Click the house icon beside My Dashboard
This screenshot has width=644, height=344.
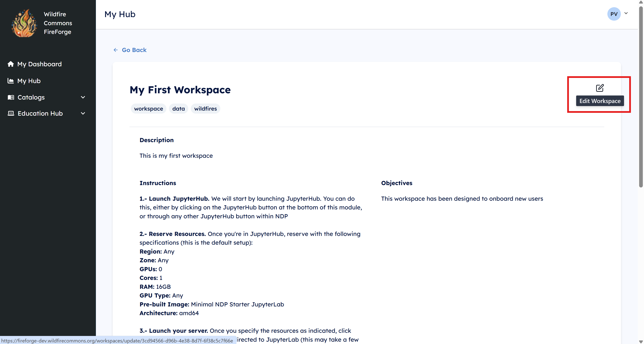(x=11, y=64)
